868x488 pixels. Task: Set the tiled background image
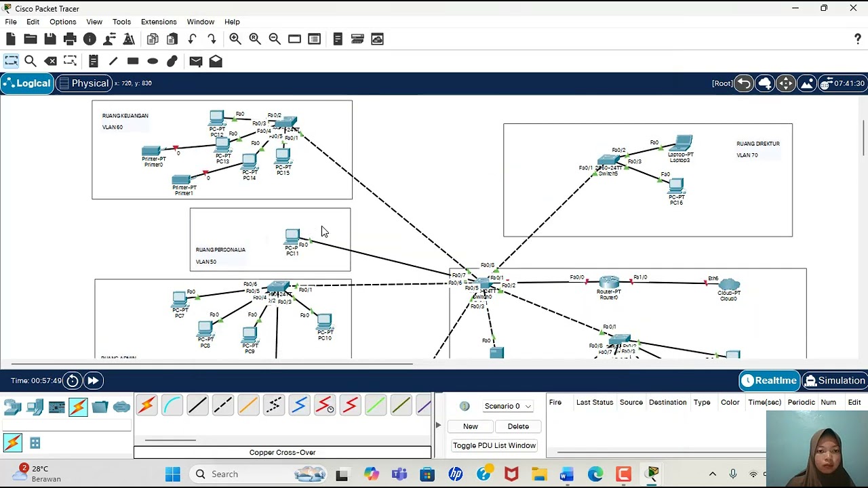click(x=807, y=83)
